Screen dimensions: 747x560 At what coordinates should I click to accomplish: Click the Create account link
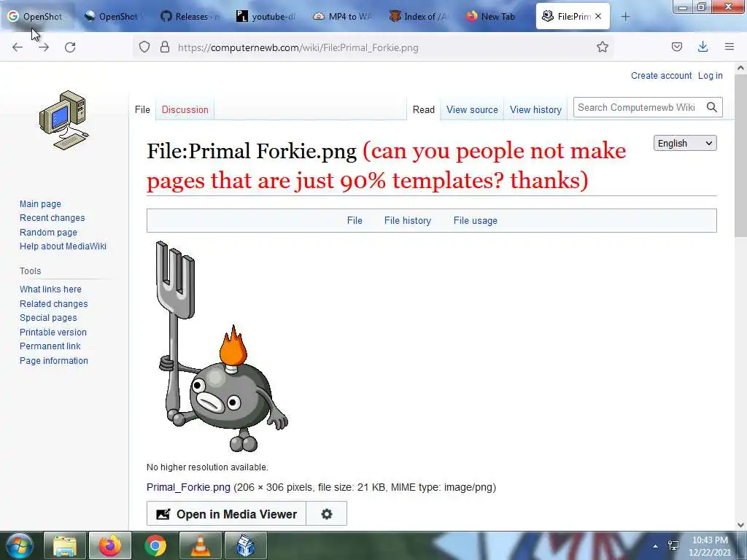[x=661, y=76]
